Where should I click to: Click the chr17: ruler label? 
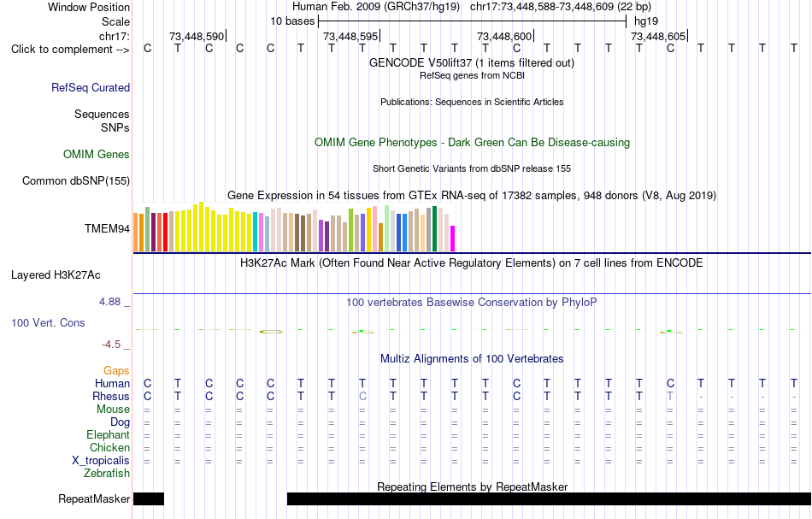(x=115, y=36)
